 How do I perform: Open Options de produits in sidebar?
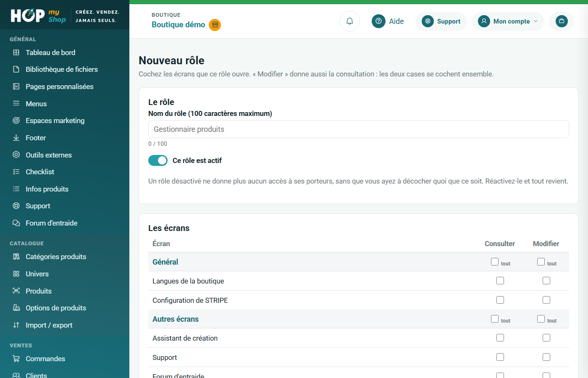click(x=56, y=308)
